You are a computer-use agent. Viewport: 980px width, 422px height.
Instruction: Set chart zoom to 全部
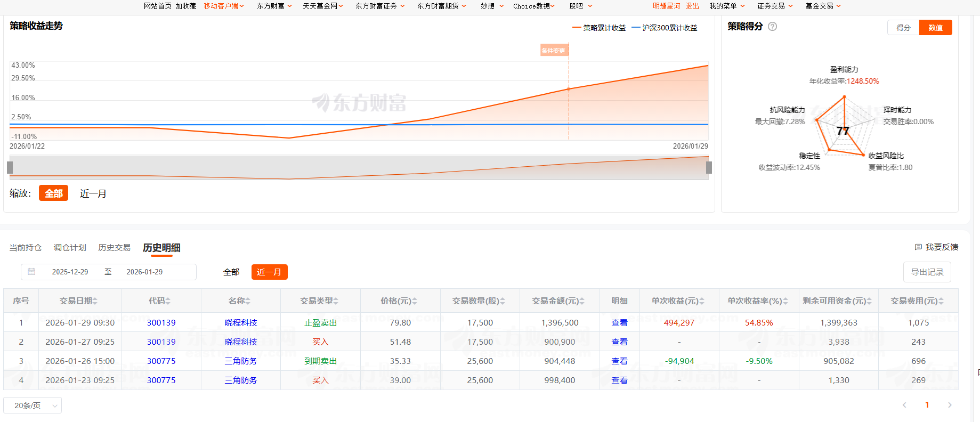click(53, 193)
